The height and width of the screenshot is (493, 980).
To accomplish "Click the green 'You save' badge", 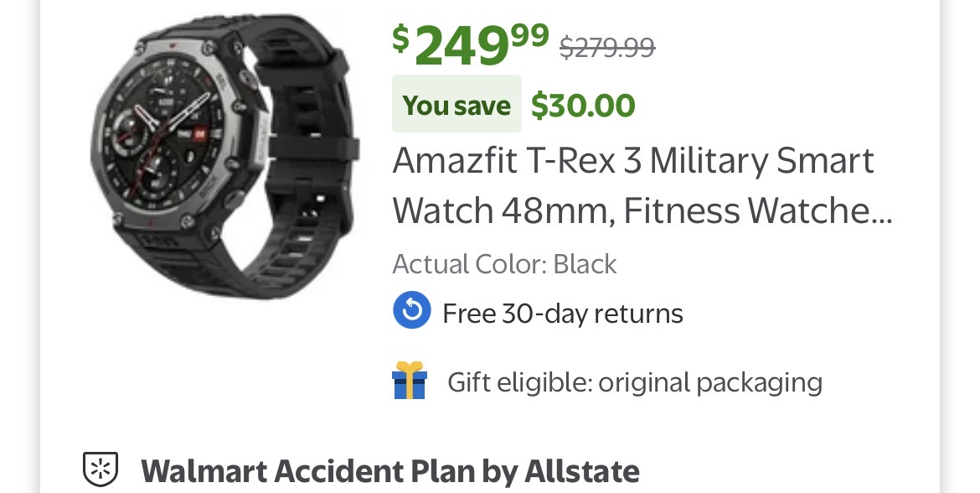I will click(x=456, y=104).
